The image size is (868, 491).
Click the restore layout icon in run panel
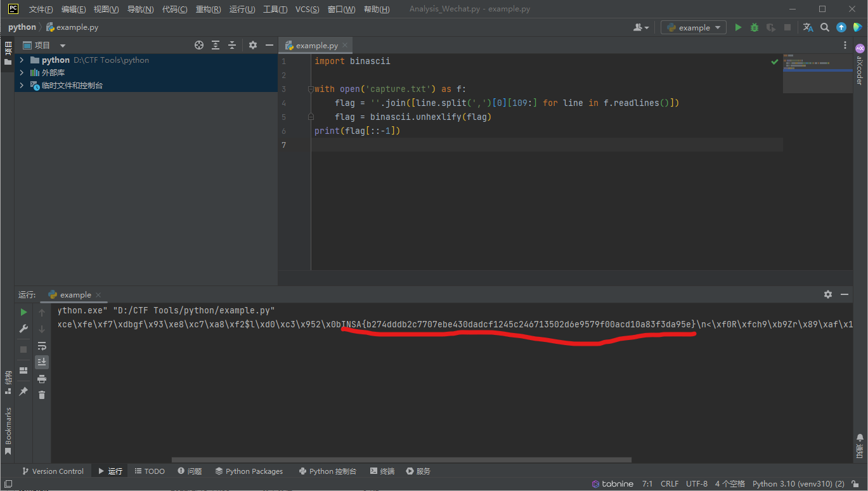click(x=23, y=370)
